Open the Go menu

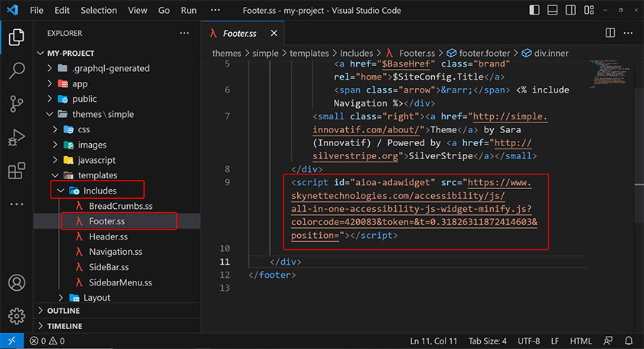click(x=164, y=10)
